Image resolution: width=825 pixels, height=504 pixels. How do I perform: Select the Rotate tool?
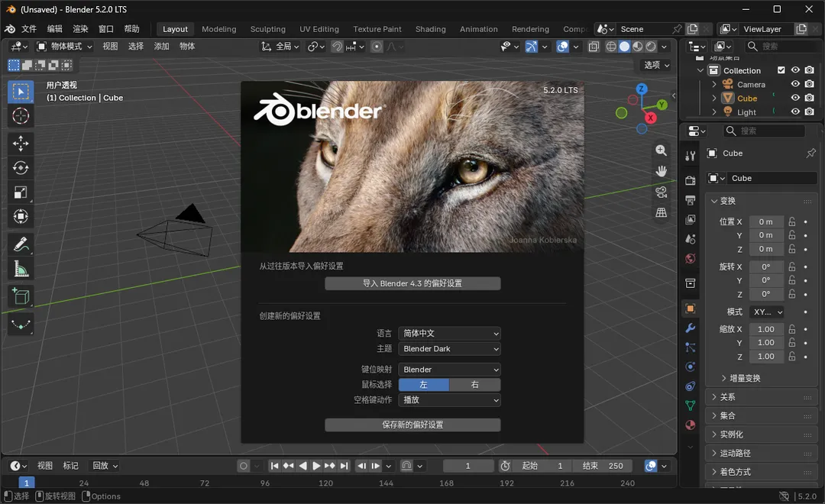point(21,168)
